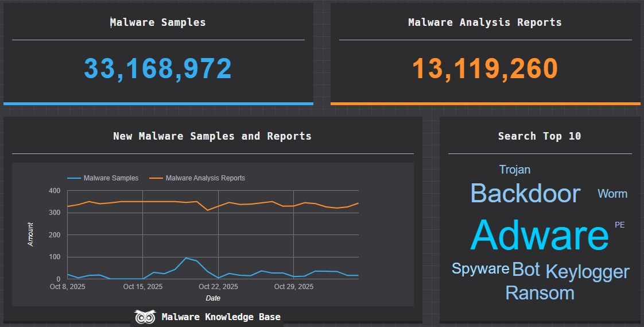Image resolution: width=644 pixels, height=327 pixels.
Task: Click the Oct 22, 2025 axis label
Action: coord(218,287)
